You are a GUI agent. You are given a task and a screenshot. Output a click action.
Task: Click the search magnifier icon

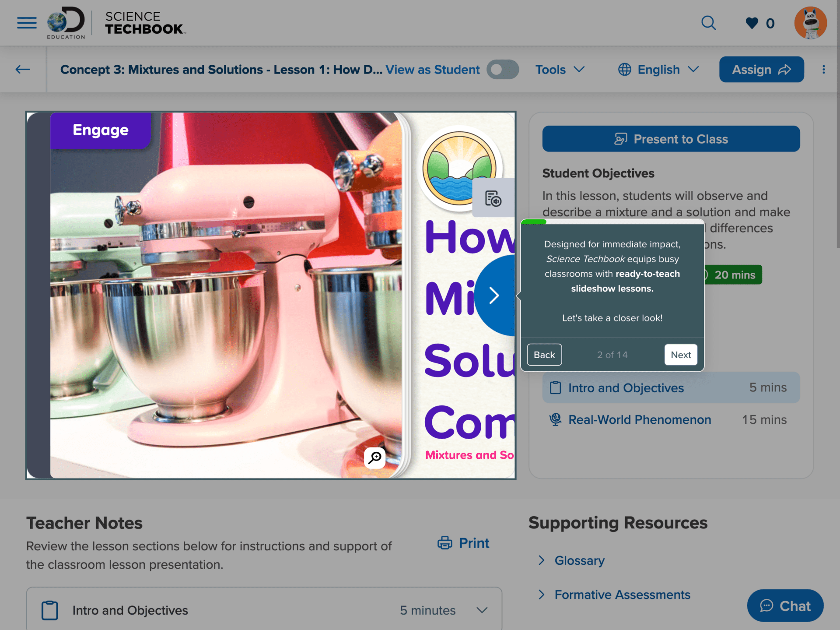tap(708, 23)
